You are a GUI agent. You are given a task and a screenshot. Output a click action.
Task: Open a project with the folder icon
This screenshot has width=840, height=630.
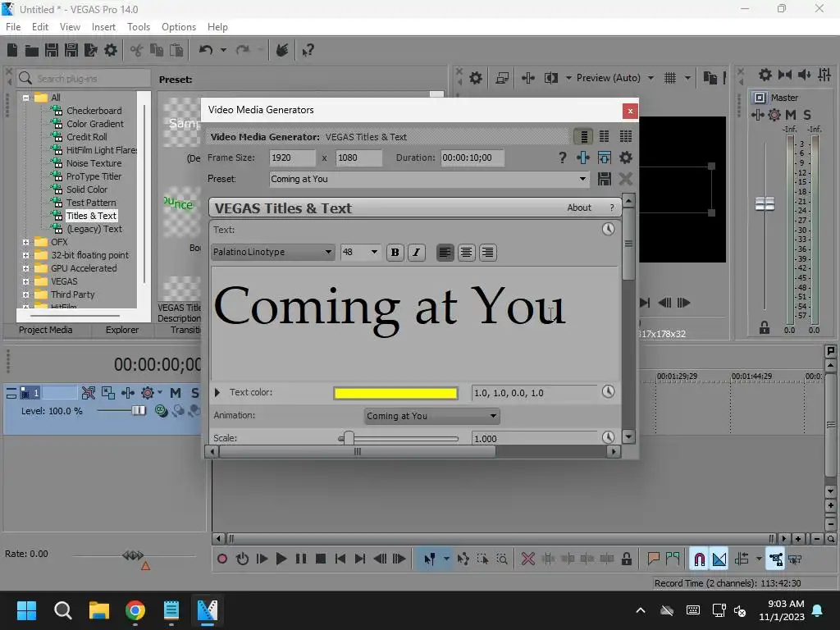[x=32, y=50]
